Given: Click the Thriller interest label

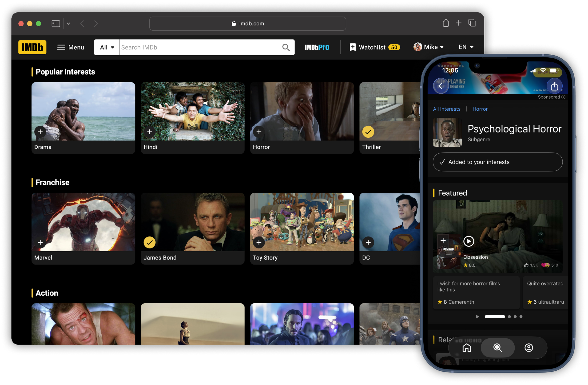Looking at the screenshot, I should coord(371,147).
